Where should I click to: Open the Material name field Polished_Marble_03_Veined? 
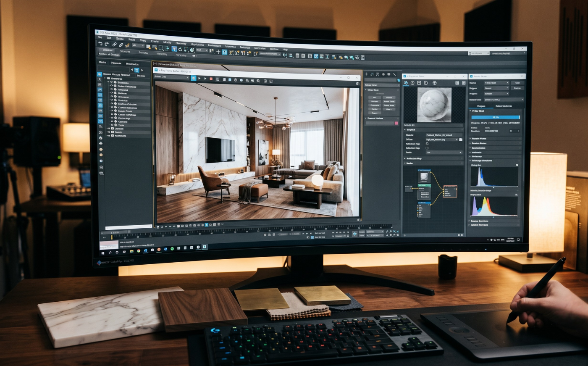pos(444,135)
